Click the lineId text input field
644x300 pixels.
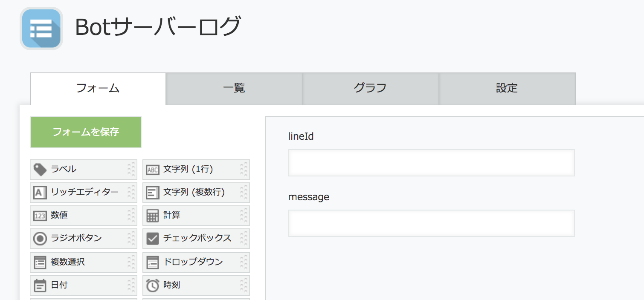coord(432,163)
